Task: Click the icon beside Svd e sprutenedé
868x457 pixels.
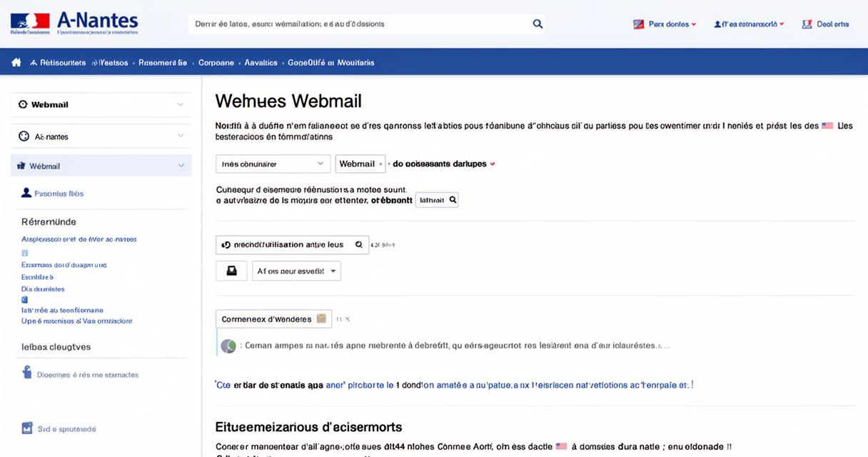Action: point(27,428)
